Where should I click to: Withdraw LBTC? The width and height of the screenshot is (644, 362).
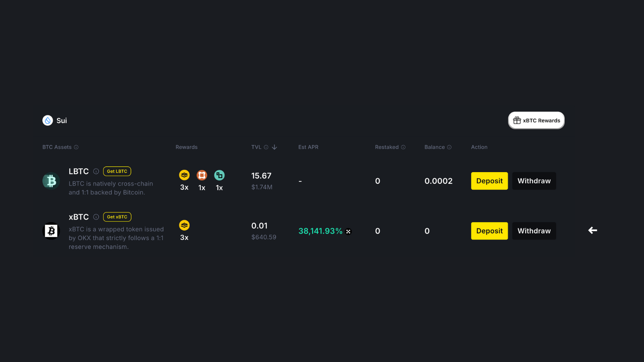pos(534,181)
